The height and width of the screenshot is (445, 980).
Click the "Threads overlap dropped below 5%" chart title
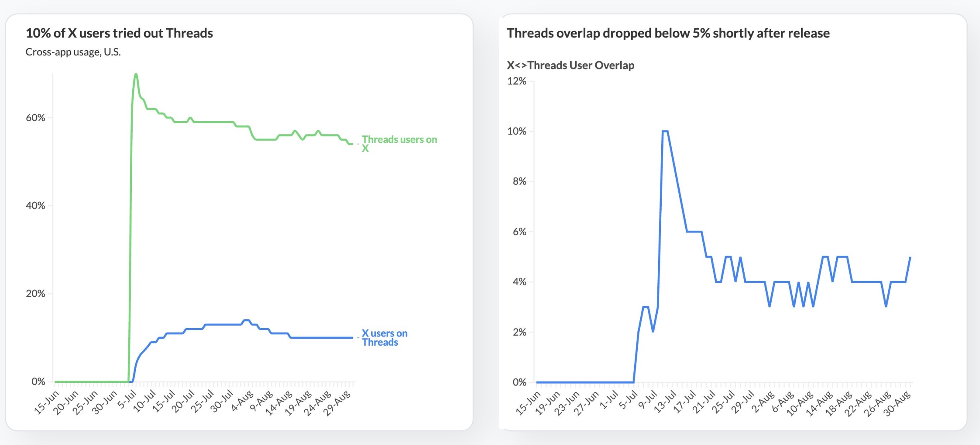tap(668, 33)
